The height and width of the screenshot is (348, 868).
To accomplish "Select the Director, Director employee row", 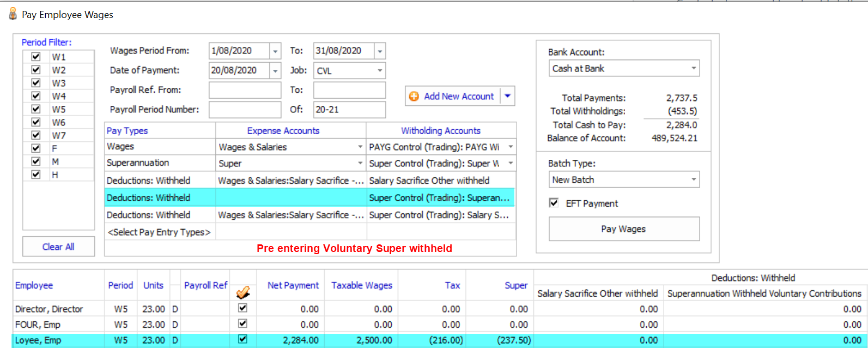I will point(49,309).
